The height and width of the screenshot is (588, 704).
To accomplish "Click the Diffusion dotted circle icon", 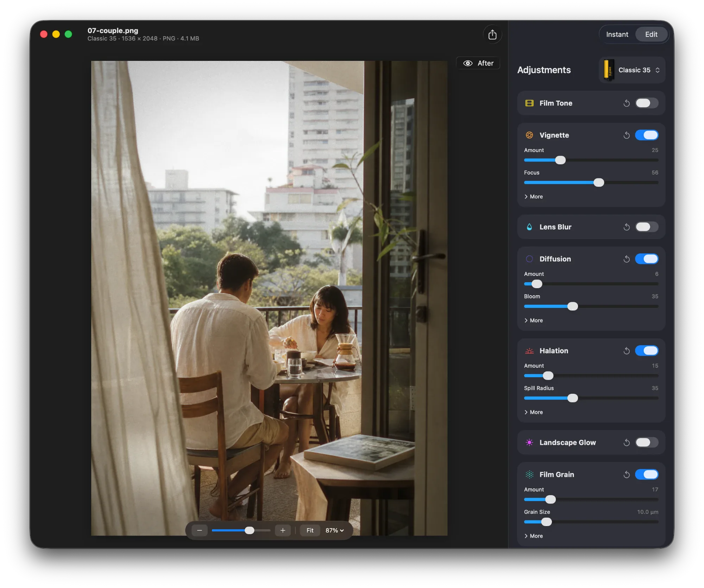I will click(529, 259).
